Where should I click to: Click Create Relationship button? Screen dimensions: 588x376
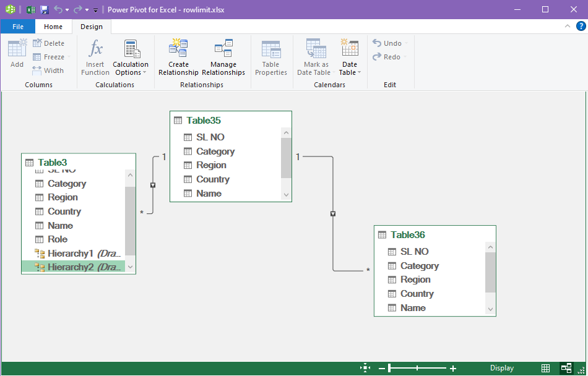(178, 58)
